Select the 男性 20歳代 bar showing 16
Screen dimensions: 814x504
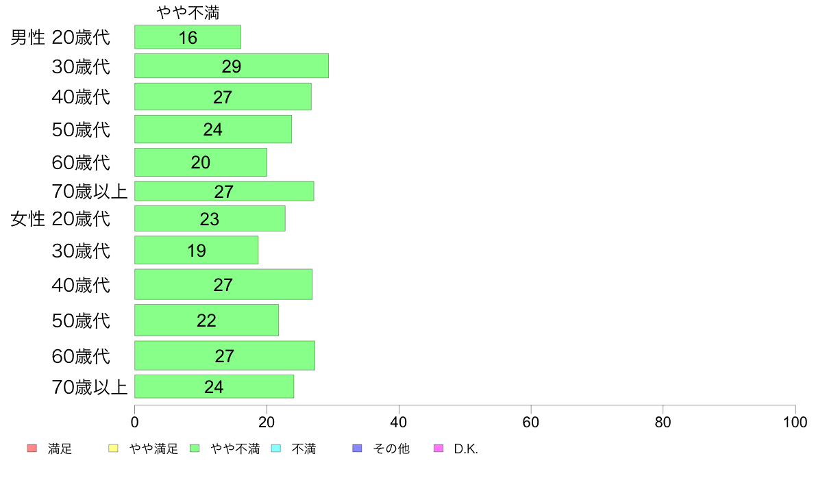coord(188,37)
